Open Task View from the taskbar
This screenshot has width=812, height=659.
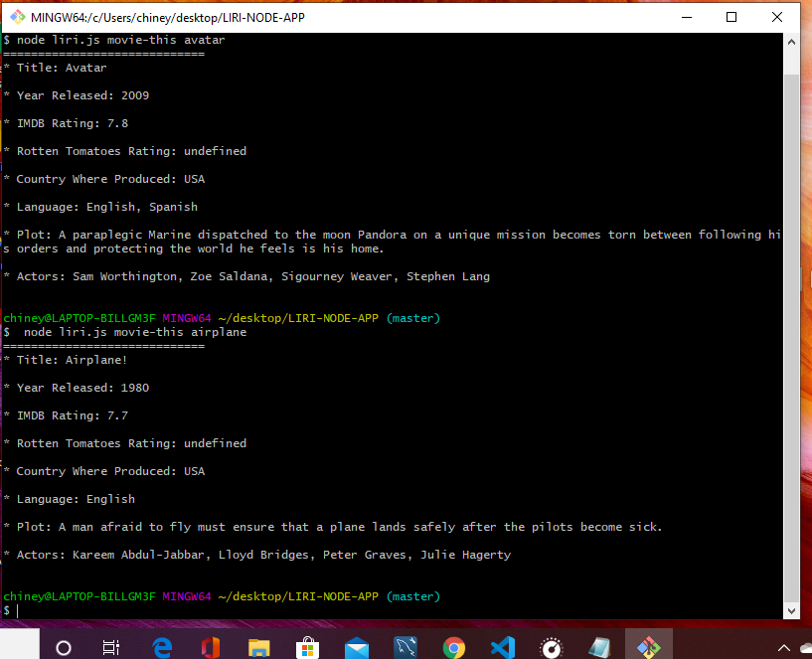click(111, 648)
